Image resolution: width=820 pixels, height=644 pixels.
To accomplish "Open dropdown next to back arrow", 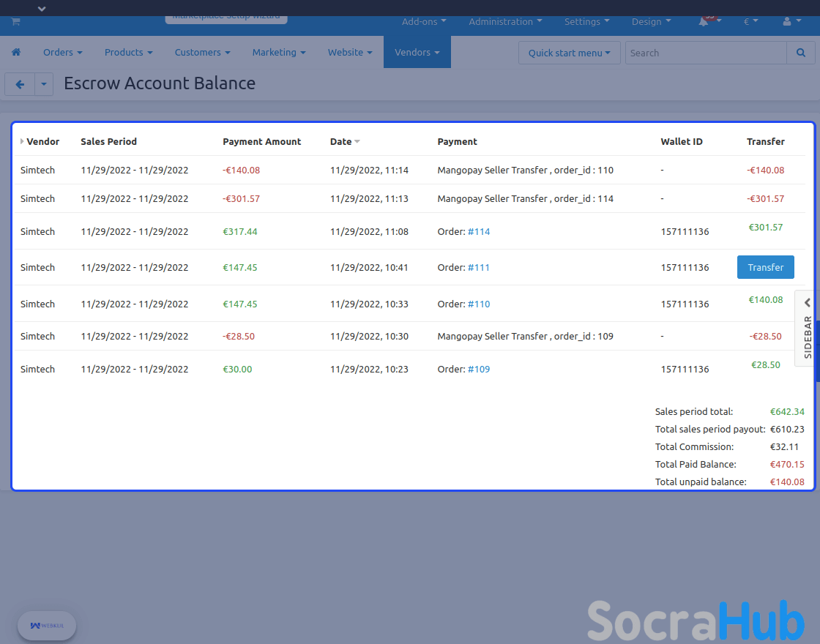I will pos(44,85).
